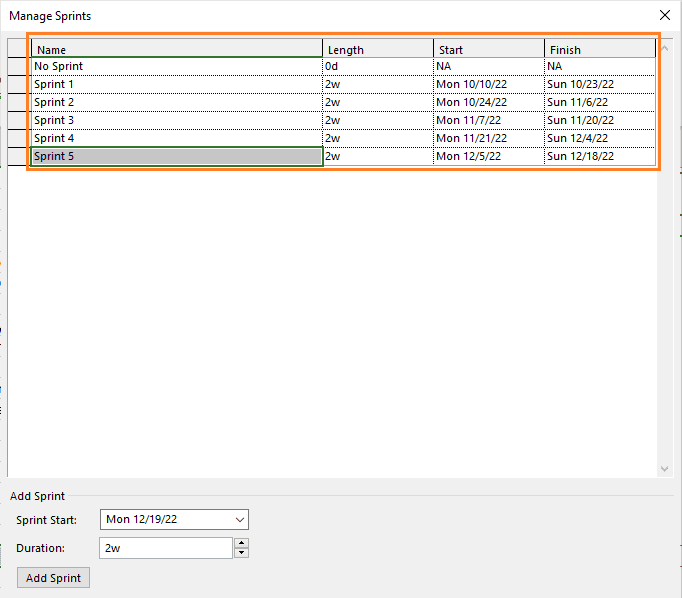Screen dimensions: 682x598
Task: Click Sprint 2 length 2w cell
Action: point(378,103)
